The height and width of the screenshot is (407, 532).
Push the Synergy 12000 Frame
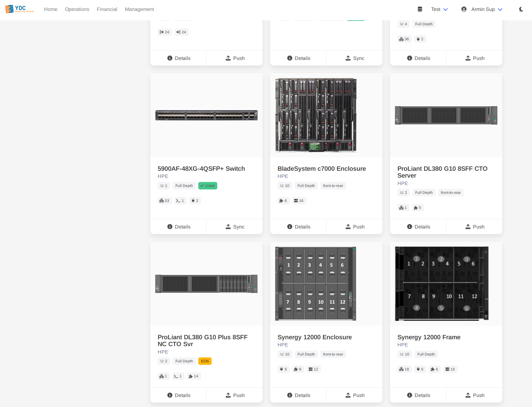(474, 395)
